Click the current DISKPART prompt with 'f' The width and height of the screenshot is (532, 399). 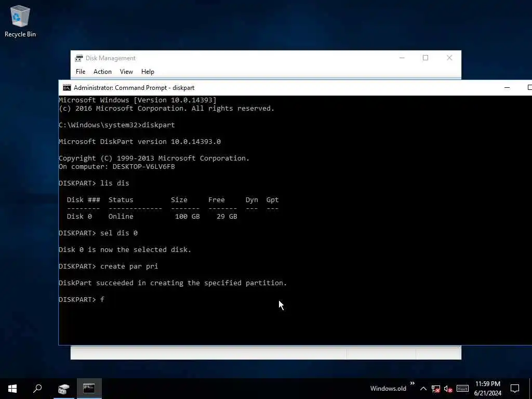(x=82, y=300)
